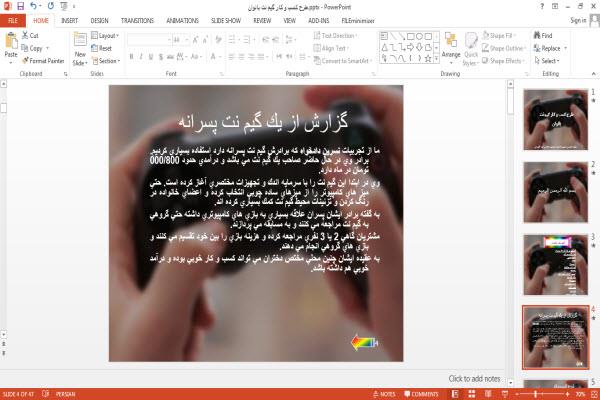Open the Layout dropdown

point(105,36)
